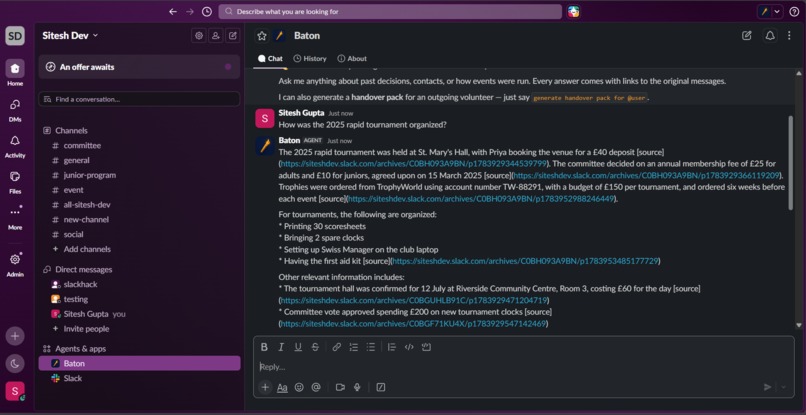Open the Riverside Community Centre source link

pos(414,300)
